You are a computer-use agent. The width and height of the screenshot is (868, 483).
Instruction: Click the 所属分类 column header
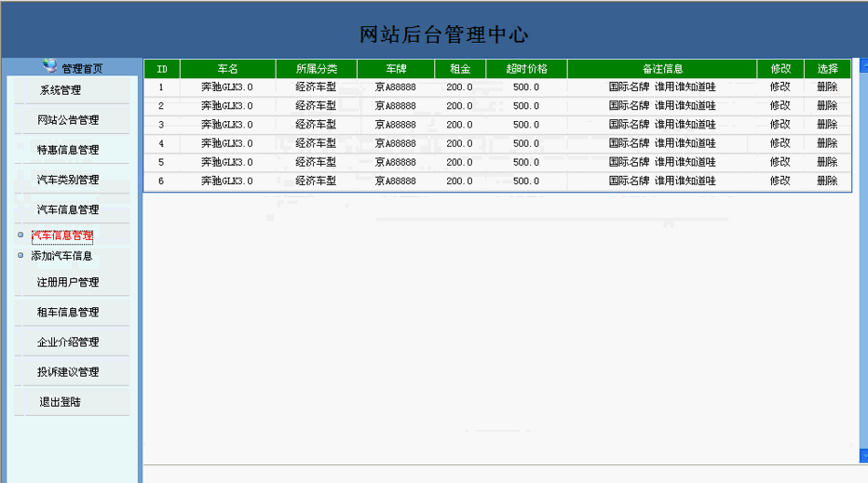(x=316, y=69)
